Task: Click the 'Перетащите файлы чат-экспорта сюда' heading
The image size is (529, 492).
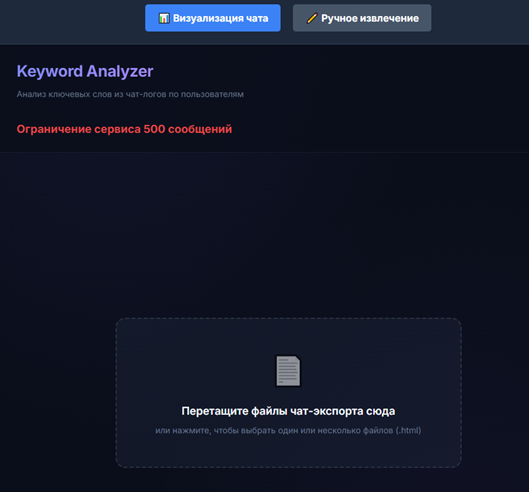Action: click(x=288, y=411)
